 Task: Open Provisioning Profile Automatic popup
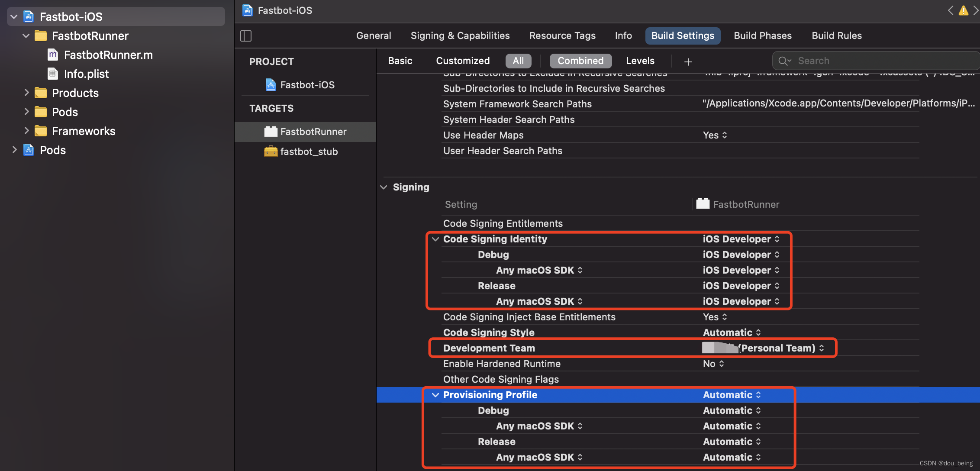click(732, 395)
